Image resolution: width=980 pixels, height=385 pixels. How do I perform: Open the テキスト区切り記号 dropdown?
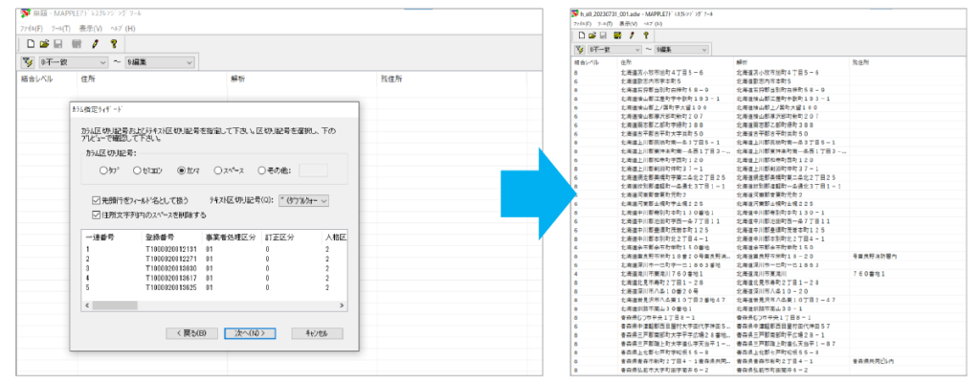point(302,200)
